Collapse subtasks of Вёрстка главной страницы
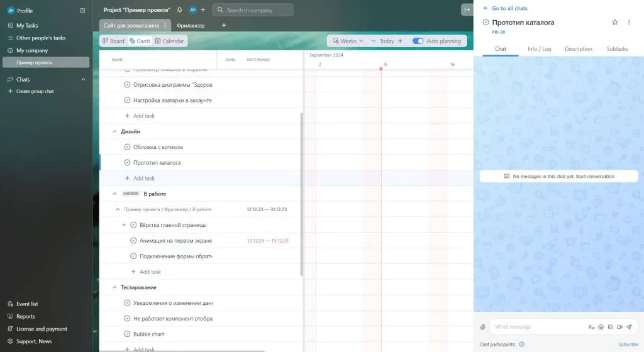The width and height of the screenshot is (644, 352). 124,225
